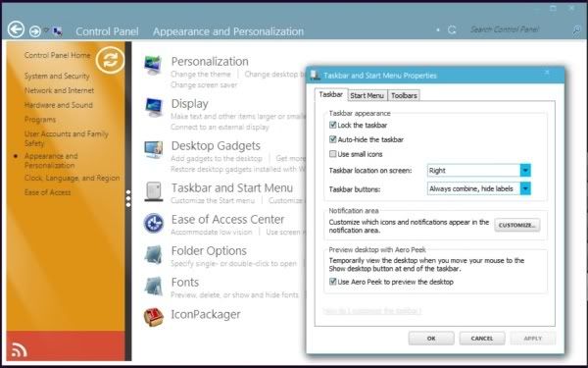Click the Ease of Access Center icon
This screenshot has width=588, height=368.
pyautogui.click(x=154, y=223)
